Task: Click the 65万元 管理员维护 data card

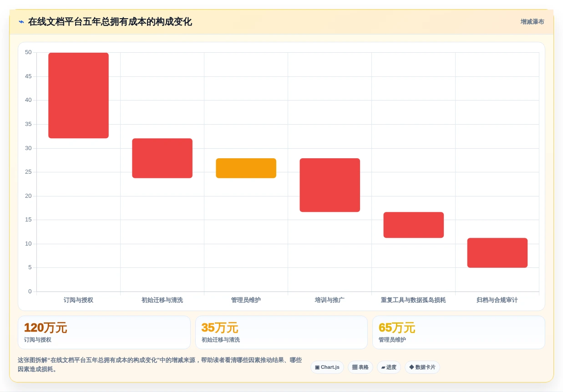Action: tap(459, 332)
